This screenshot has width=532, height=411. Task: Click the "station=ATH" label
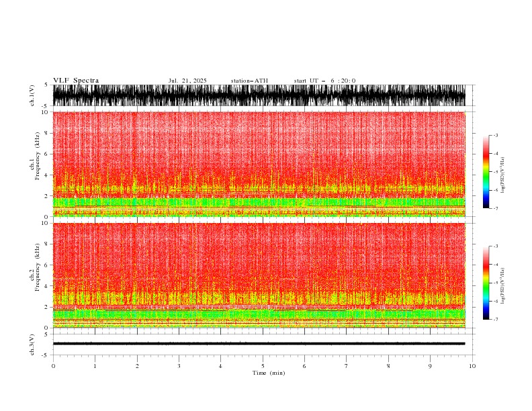249,81
